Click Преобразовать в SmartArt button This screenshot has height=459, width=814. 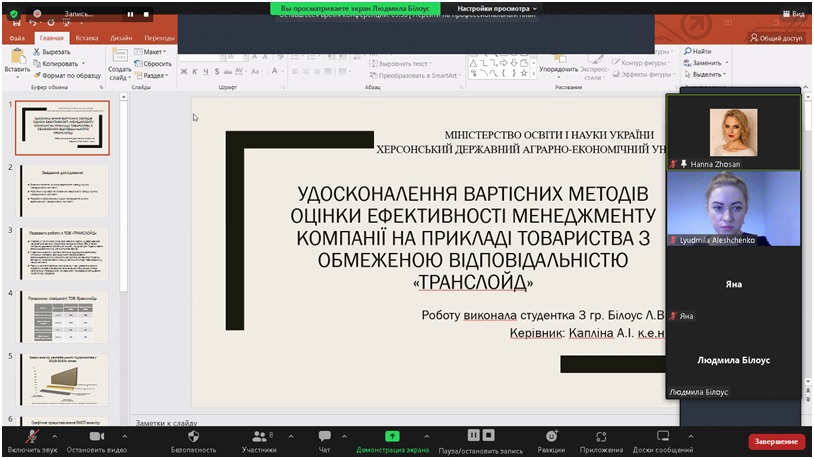pyautogui.click(x=414, y=75)
